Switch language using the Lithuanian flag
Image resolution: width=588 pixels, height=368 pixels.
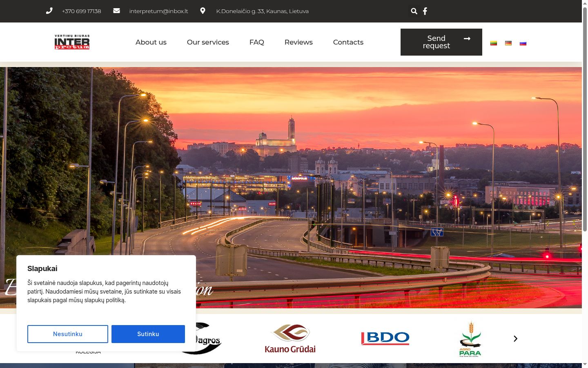494,43
